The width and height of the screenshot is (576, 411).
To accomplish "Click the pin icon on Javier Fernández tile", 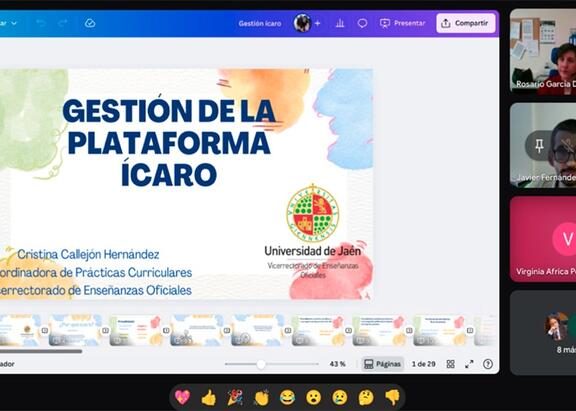I will [x=539, y=146].
